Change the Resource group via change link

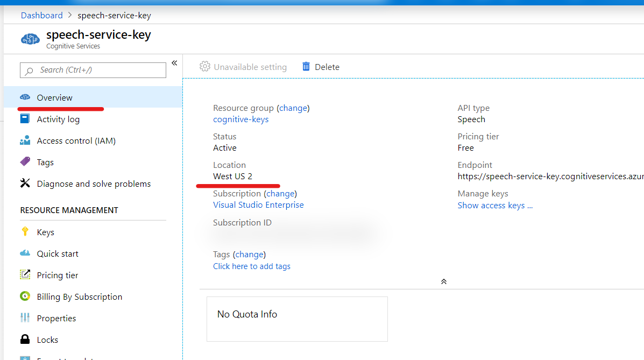[293, 108]
